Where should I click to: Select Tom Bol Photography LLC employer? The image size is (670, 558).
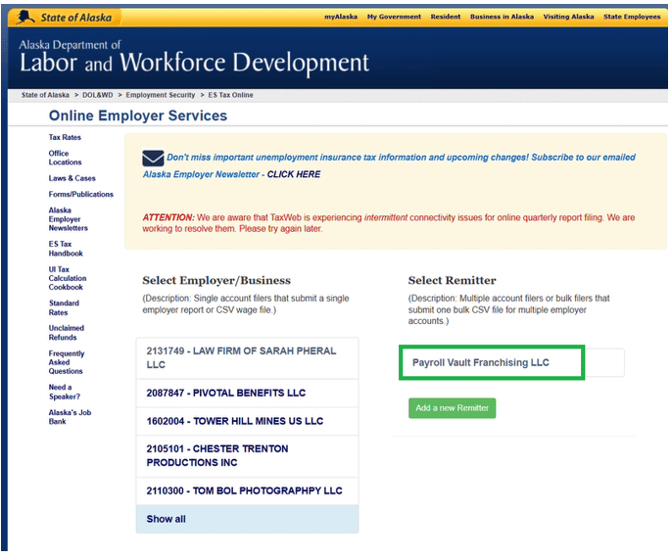tap(247, 491)
